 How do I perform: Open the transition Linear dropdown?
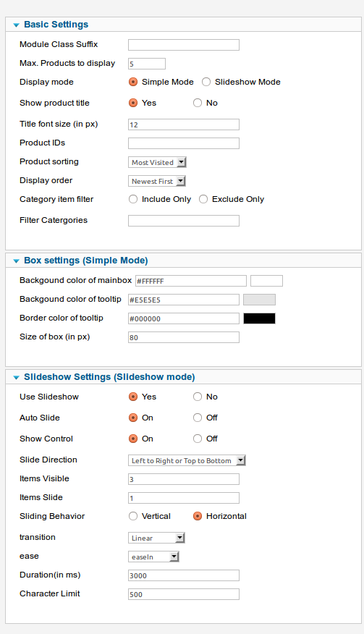pyautogui.click(x=156, y=538)
